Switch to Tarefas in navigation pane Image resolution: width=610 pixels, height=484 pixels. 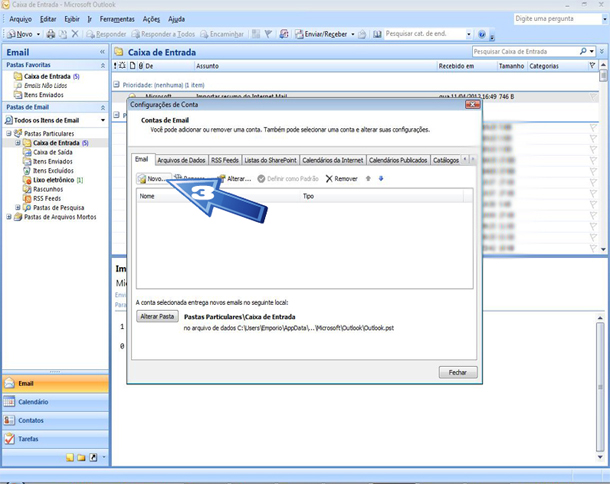[55, 439]
